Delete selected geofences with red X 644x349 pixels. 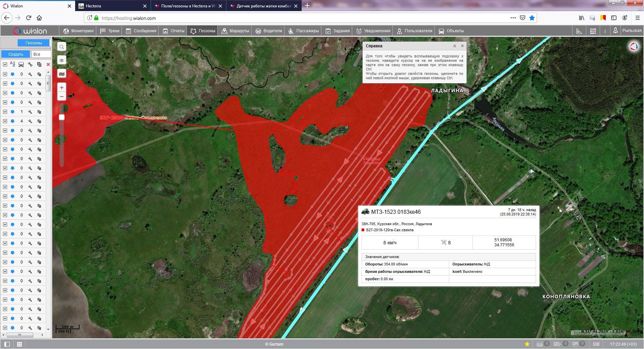48,64
